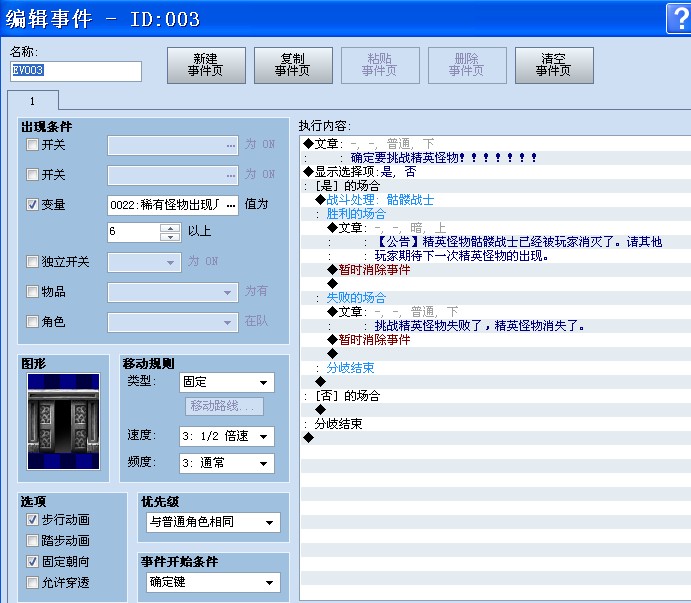Enable the 角色 condition checkbox
The image size is (691, 603).
click(x=32, y=321)
